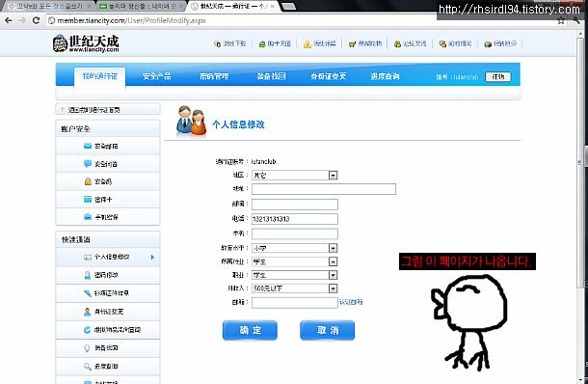The width and height of the screenshot is (588, 384).
Task: Click the 认证邮箱 link beside email field
Action: (x=351, y=302)
